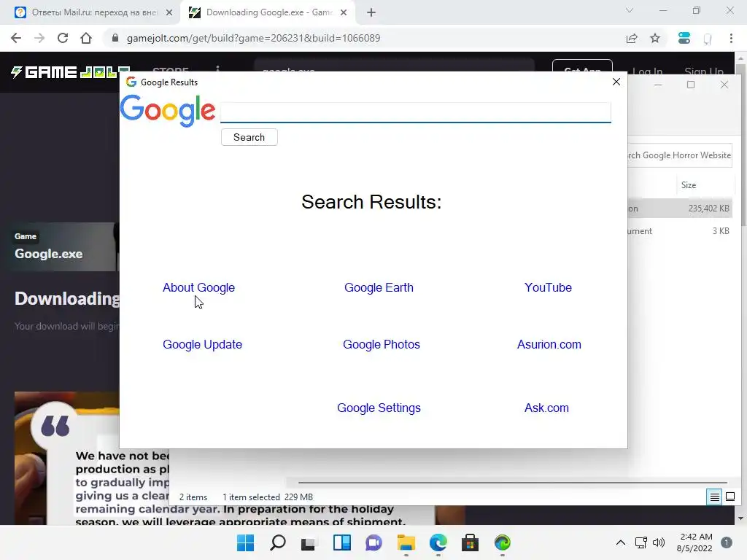This screenshot has height=560, width=747.
Task: Open the Google Settings link
Action: coord(379,408)
